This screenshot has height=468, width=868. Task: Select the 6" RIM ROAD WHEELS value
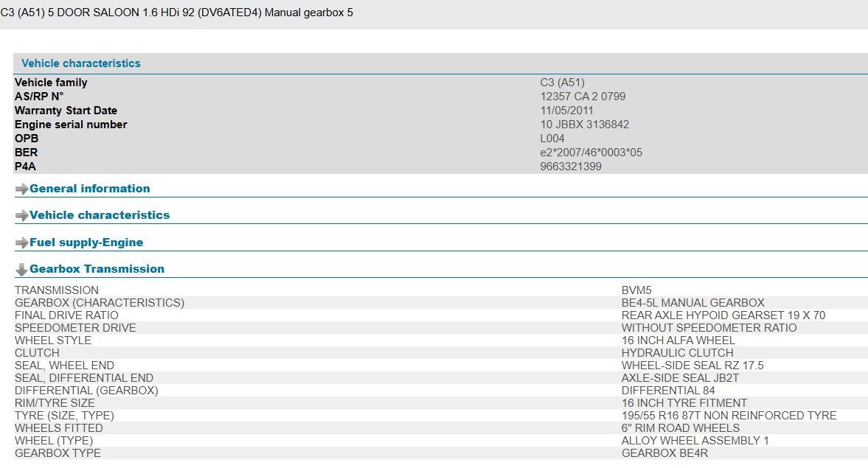[681, 428]
